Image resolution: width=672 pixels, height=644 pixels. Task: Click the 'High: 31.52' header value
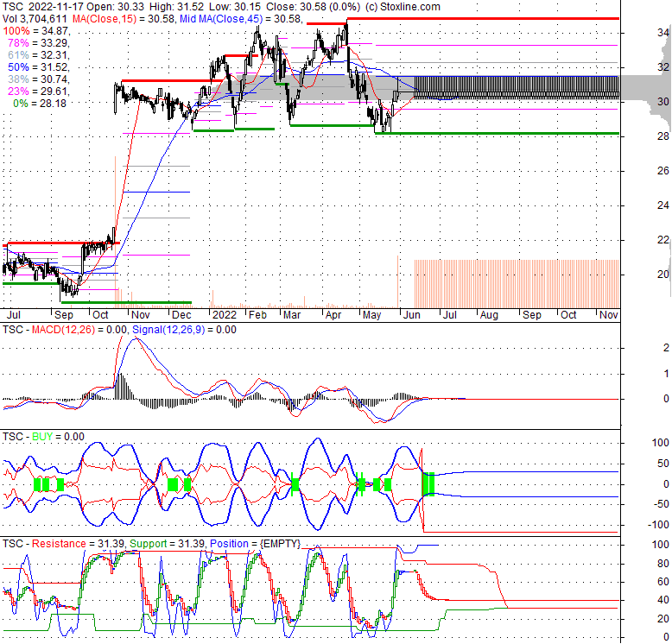click(x=176, y=7)
